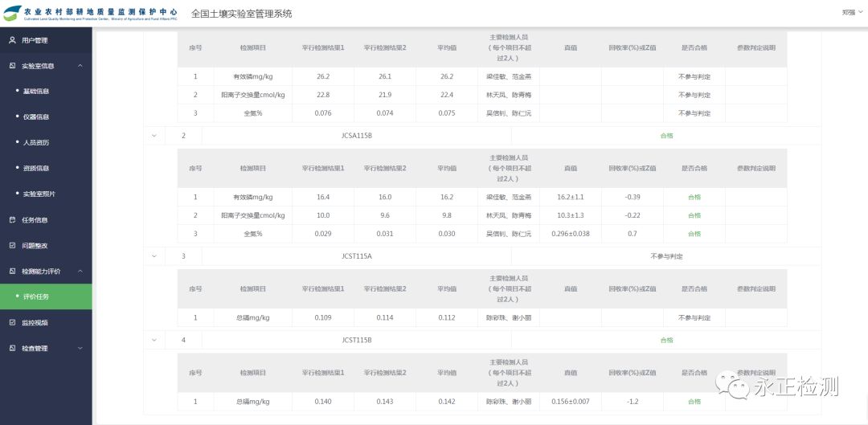The image size is (868, 425).
Task: Click average value 22.4
Action: click(x=447, y=95)
